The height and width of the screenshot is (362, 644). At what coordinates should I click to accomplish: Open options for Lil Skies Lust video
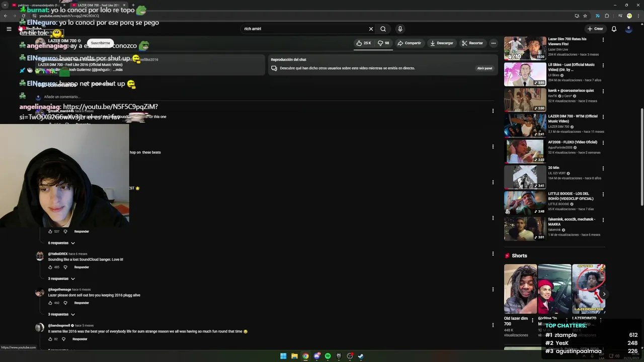[x=603, y=65]
